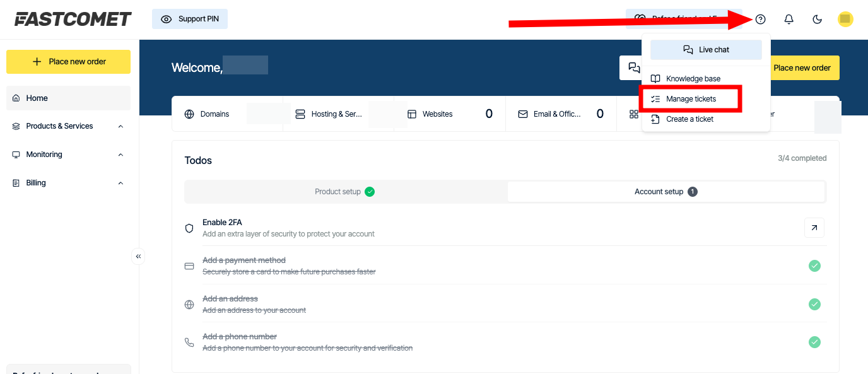Toggle dark mode with the moon icon

tap(817, 20)
